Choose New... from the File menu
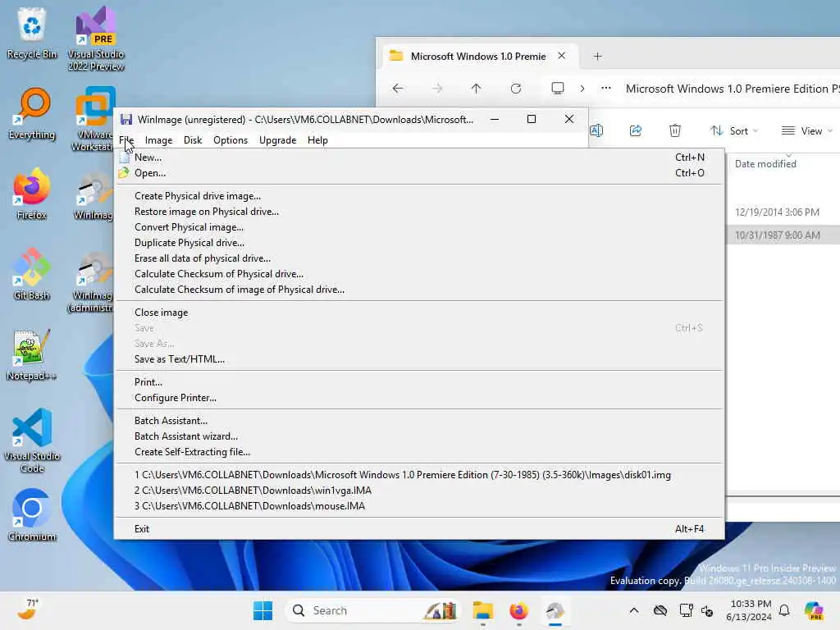 coord(419,157)
